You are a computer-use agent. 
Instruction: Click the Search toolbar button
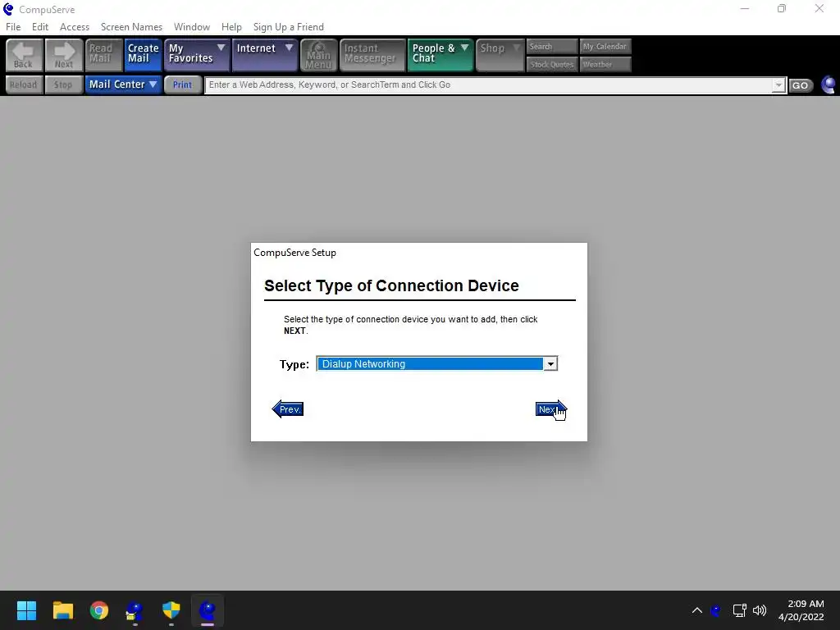[552, 47]
